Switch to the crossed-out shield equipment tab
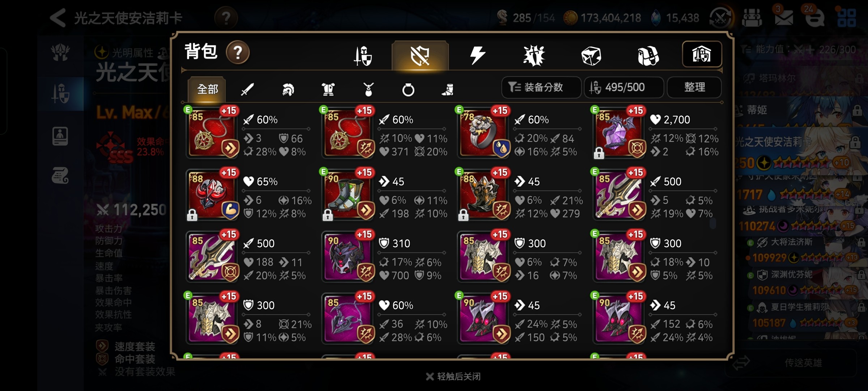 (420, 55)
